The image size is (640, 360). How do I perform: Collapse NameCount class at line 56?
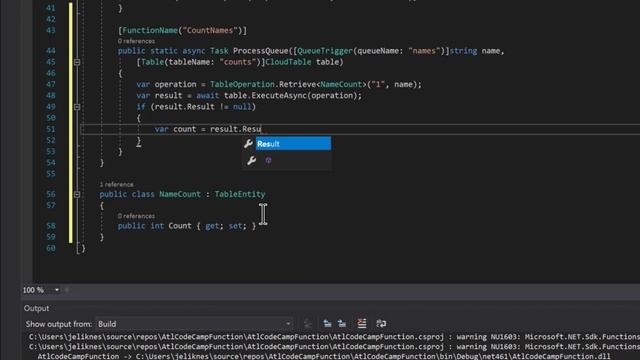77,194
